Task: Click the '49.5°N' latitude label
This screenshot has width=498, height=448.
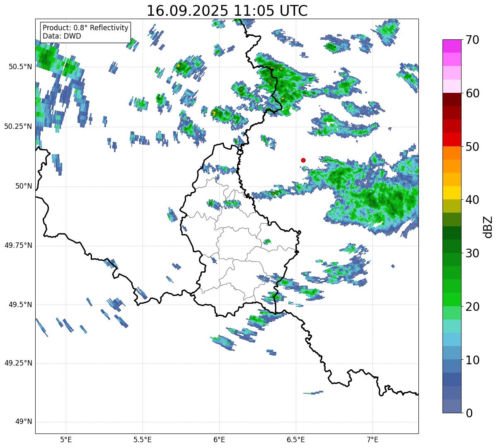Action: point(20,305)
